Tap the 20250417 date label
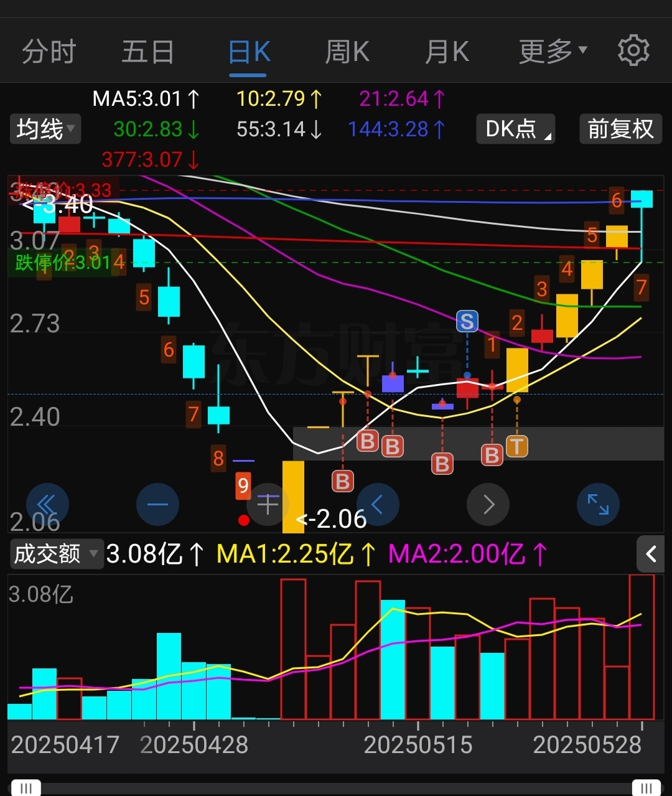The height and width of the screenshot is (796, 672). click(x=65, y=745)
